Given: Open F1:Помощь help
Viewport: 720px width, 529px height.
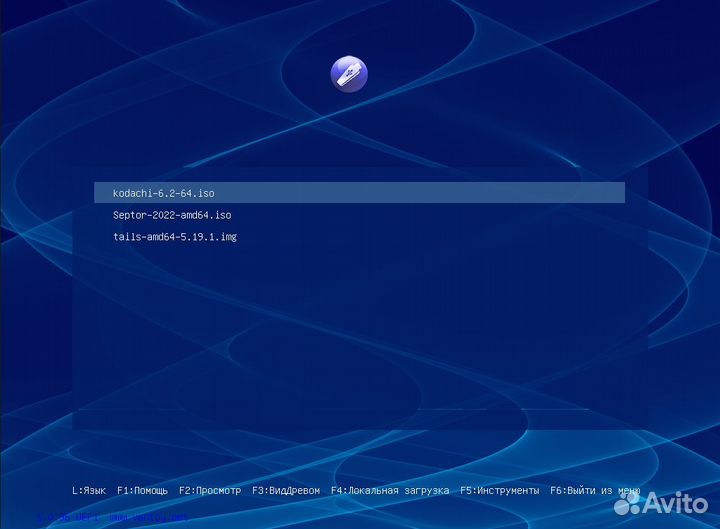Looking at the screenshot, I should 142,490.
